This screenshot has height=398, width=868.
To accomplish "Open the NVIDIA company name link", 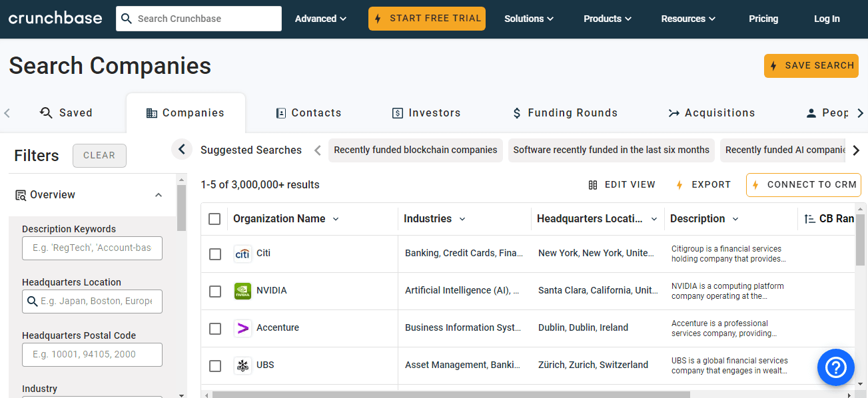I will tap(272, 291).
